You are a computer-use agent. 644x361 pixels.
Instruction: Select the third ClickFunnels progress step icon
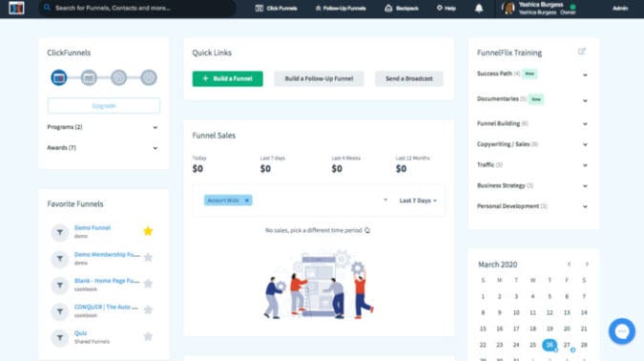click(118, 77)
